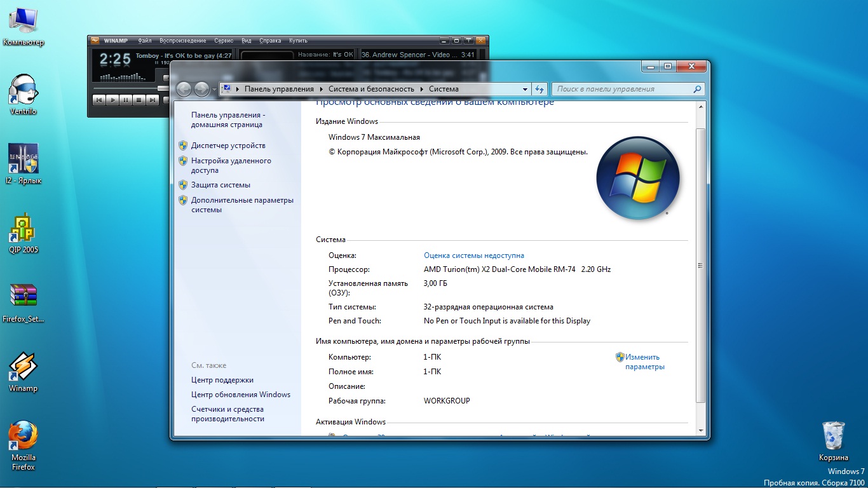Refresh the Control Panel address bar
This screenshot has width=868, height=488.
(539, 89)
